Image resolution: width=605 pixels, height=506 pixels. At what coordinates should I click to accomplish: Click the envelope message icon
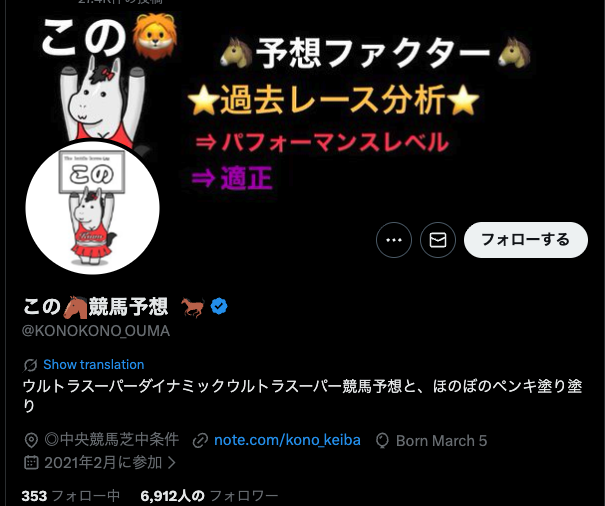pyautogui.click(x=438, y=240)
